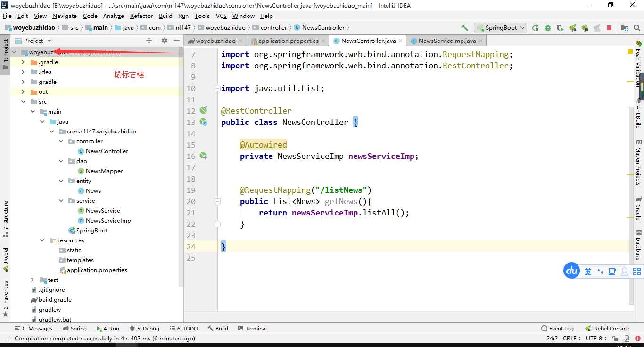The height and width of the screenshot is (347, 644).
Task: Collapse the woyebuzhidao project root
Action: pyautogui.click(x=14, y=52)
